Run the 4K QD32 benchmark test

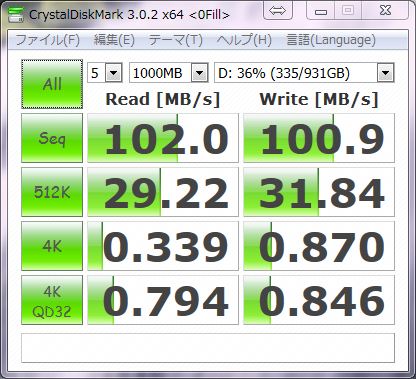[52, 300]
